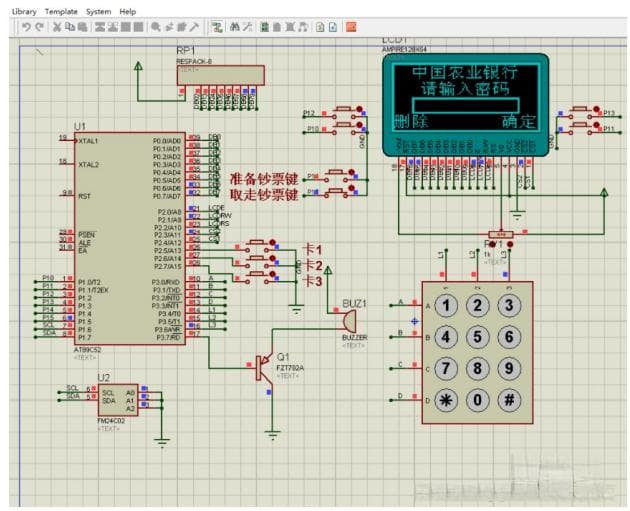630x511 pixels.
Task: Tap keypad key 2
Action: click(x=477, y=306)
